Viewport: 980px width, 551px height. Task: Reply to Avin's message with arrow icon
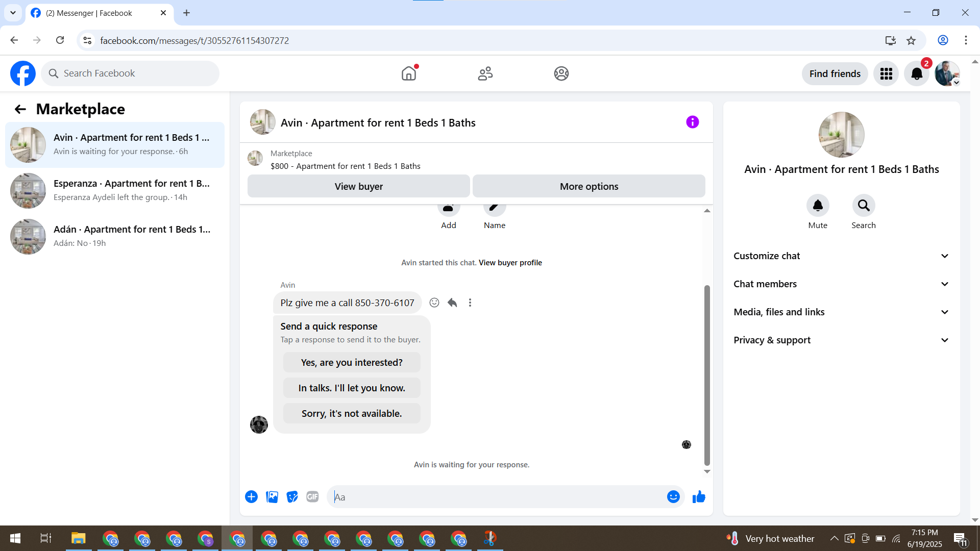click(452, 303)
